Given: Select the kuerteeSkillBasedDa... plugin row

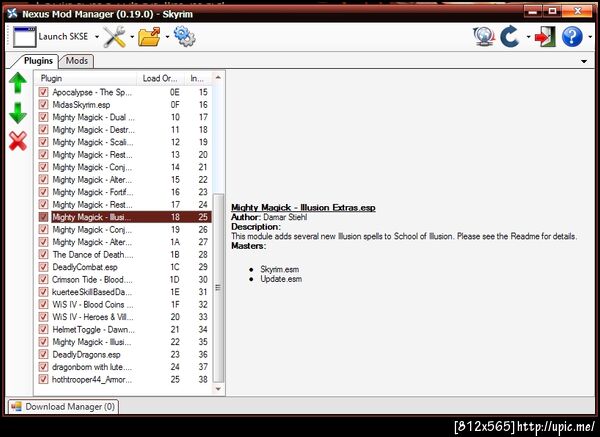Looking at the screenshot, I should 124,292.
